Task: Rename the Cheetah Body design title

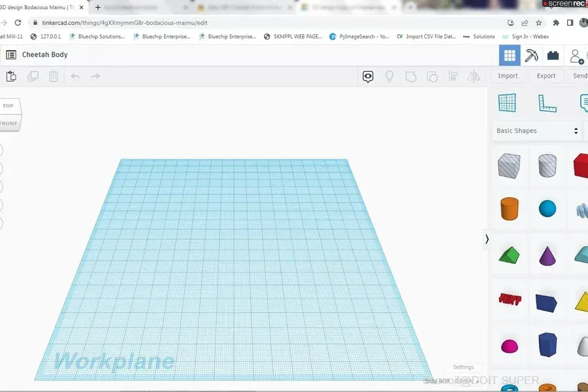Action: coord(45,55)
